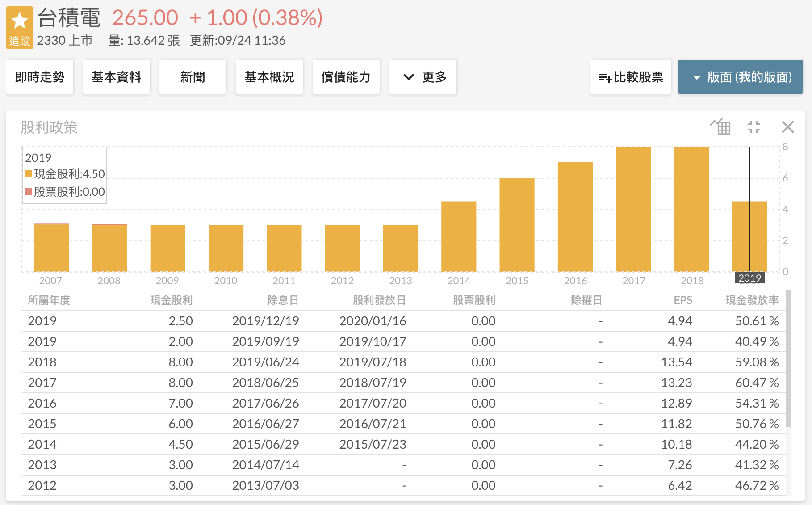Open the 即時走勢 tab
The height and width of the screenshot is (505, 812).
point(40,77)
